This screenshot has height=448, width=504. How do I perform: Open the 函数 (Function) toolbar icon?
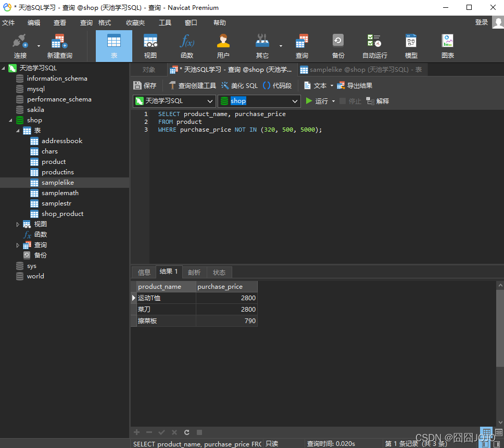187,46
